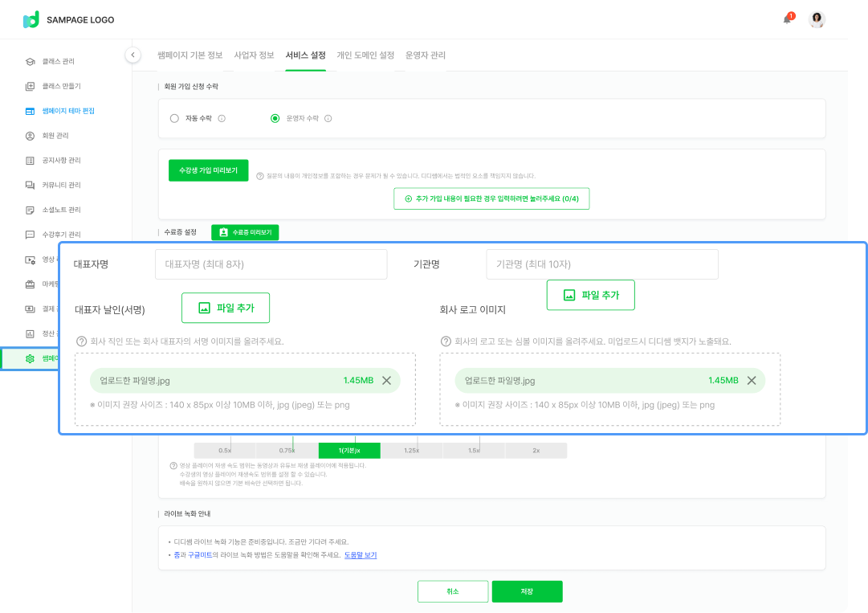The height and width of the screenshot is (613, 868).
Task: Switch to the 사업자 정보 tab
Action: click(254, 55)
